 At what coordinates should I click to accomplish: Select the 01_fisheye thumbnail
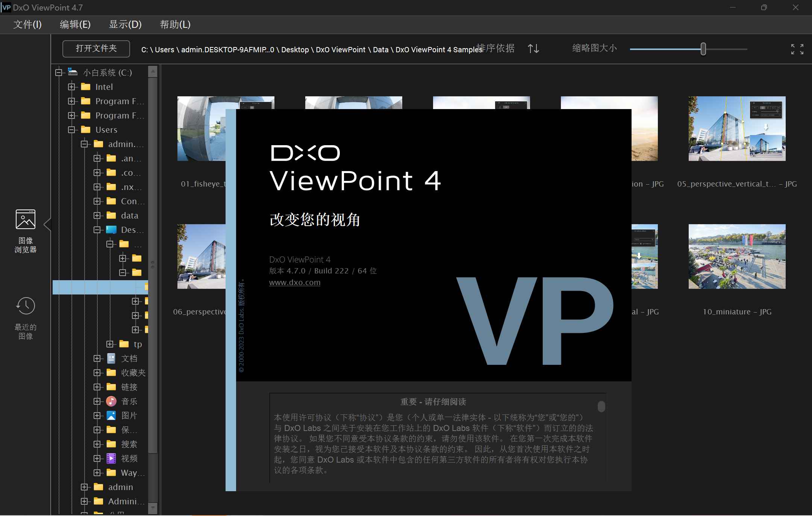point(201,129)
